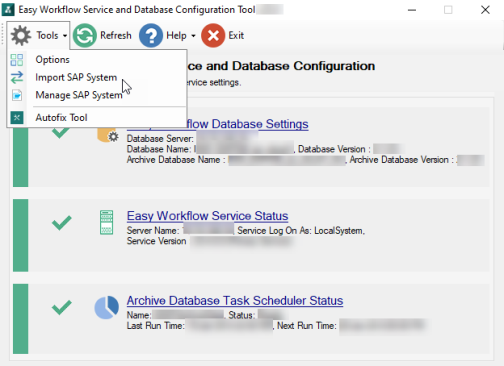504x366 pixels.
Task: Click the green checkmark for Archive Database Task Scheduler
Action: pyautogui.click(x=62, y=308)
